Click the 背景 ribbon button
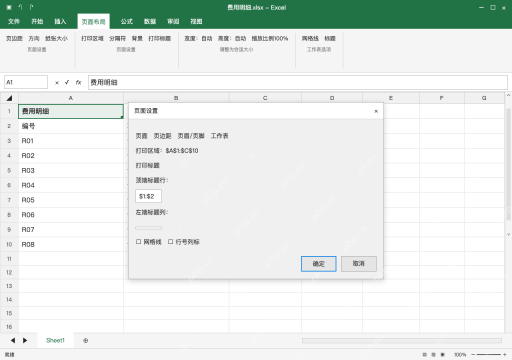Viewport: 512px width, 360px height. point(137,39)
